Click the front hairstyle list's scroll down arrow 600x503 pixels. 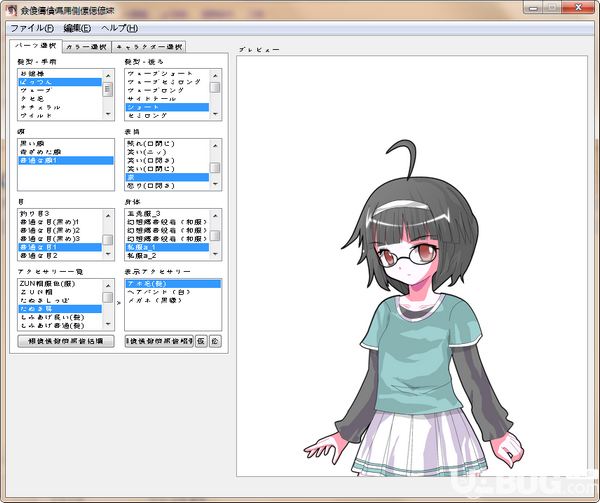(x=108, y=114)
